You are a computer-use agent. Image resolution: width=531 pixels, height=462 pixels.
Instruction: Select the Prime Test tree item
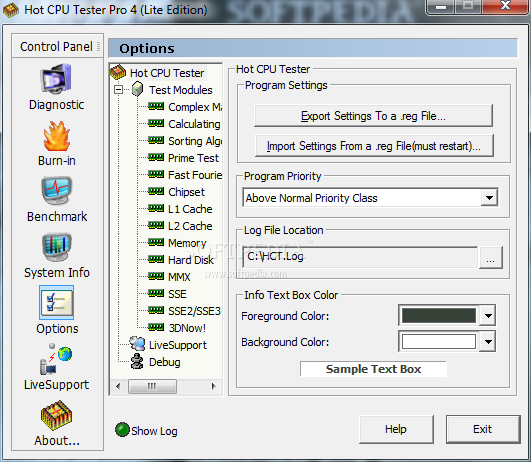pyautogui.click(x=193, y=158)
